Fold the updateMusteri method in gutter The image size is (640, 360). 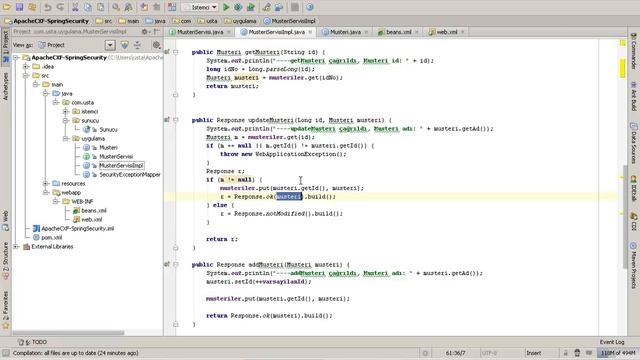tap(176, 120)
